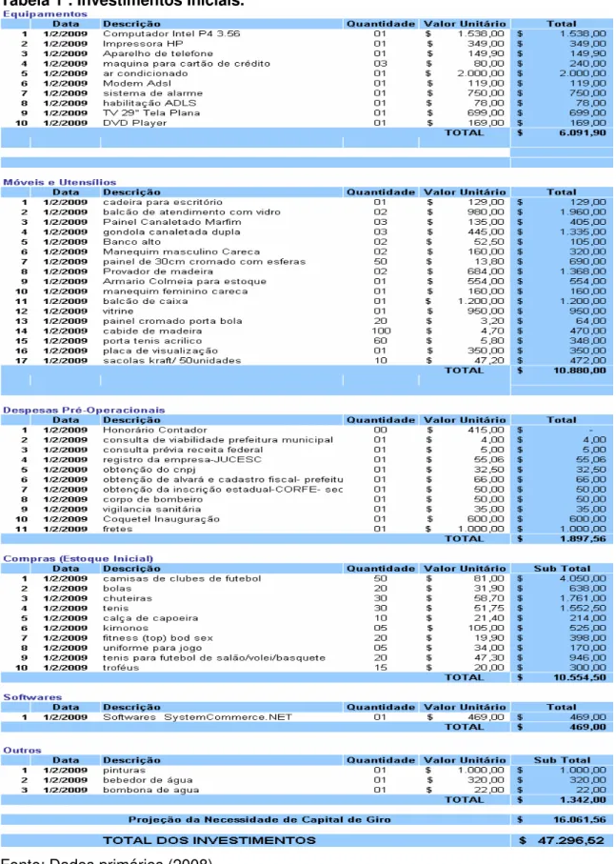Select 'uniforme para jogo' cell
This screenshot has width=616, height=864.
point(152,648)
